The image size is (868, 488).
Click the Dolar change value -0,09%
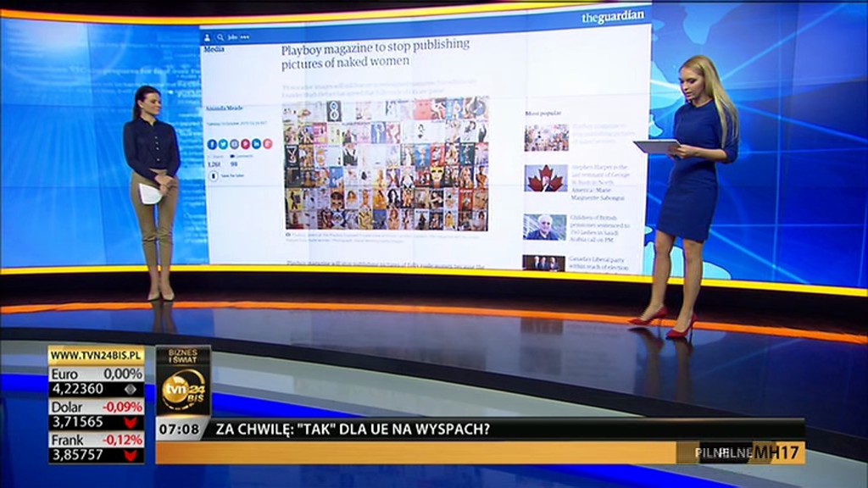coord(123,407)
